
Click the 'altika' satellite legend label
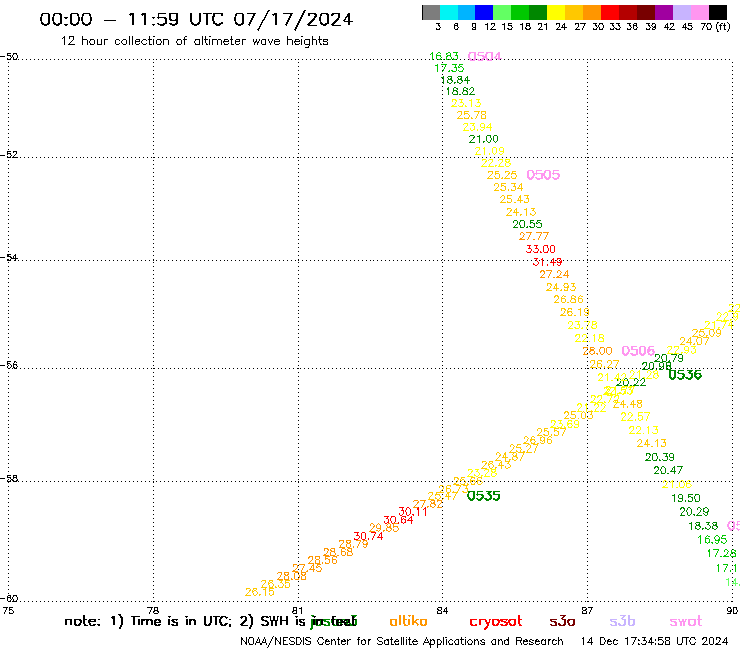click(408, 621)
